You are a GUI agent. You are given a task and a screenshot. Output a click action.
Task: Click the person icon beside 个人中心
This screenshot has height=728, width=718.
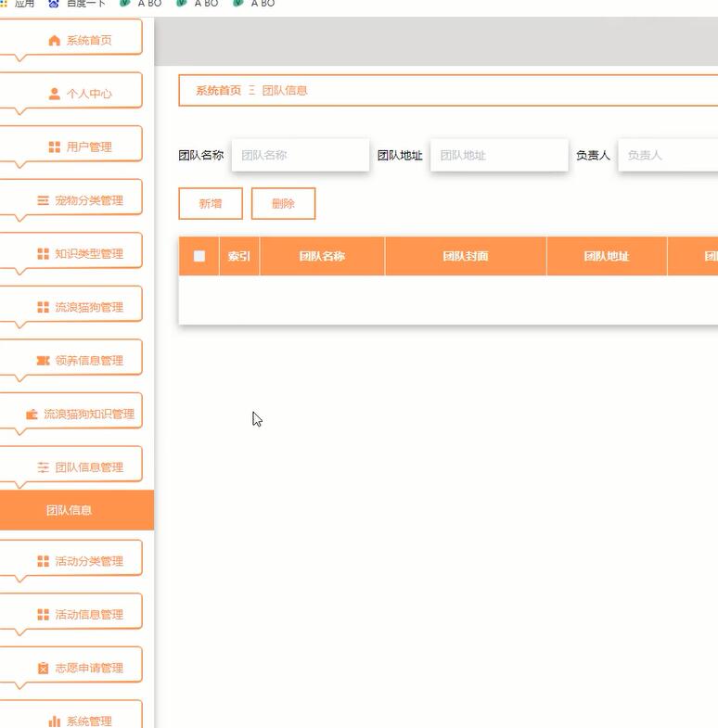pyautogui.click(x=55, y=94)
